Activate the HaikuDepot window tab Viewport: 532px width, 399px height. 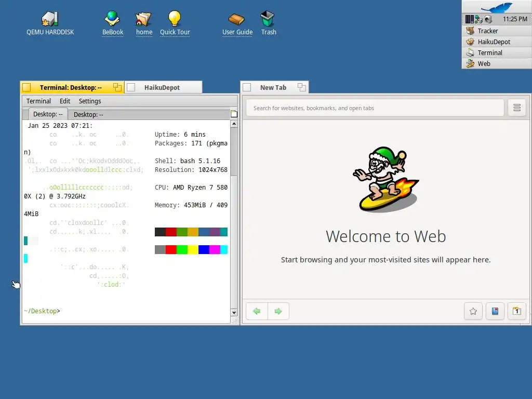click(x=162, y=87)
